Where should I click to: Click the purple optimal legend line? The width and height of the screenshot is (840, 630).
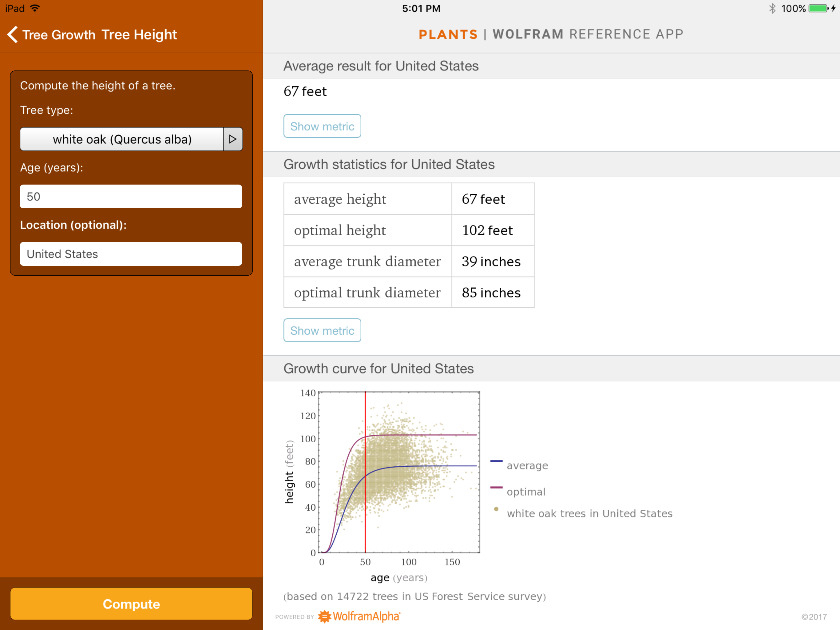pyautogui.click(x=496, y=487)
